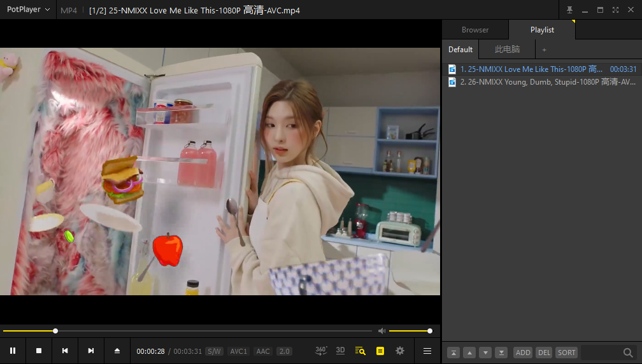The height and width of the screenshot is (364, 642).
Task: Open the hamburger menu in control bar
Action: click(x=427, y=351)
